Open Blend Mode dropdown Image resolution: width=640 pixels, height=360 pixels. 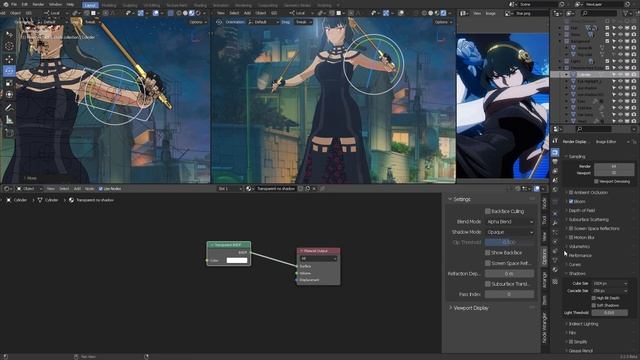pyautogui.click(x=509, y=222)
